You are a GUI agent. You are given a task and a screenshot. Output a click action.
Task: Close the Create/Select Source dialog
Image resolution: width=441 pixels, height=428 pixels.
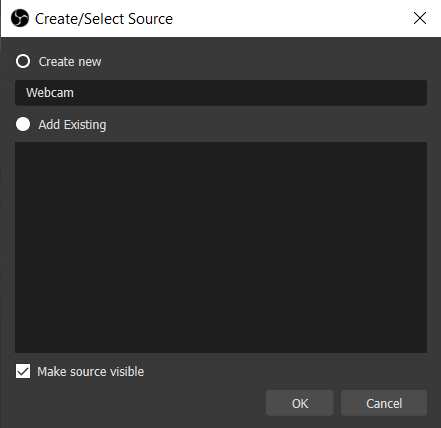point(420,18)
